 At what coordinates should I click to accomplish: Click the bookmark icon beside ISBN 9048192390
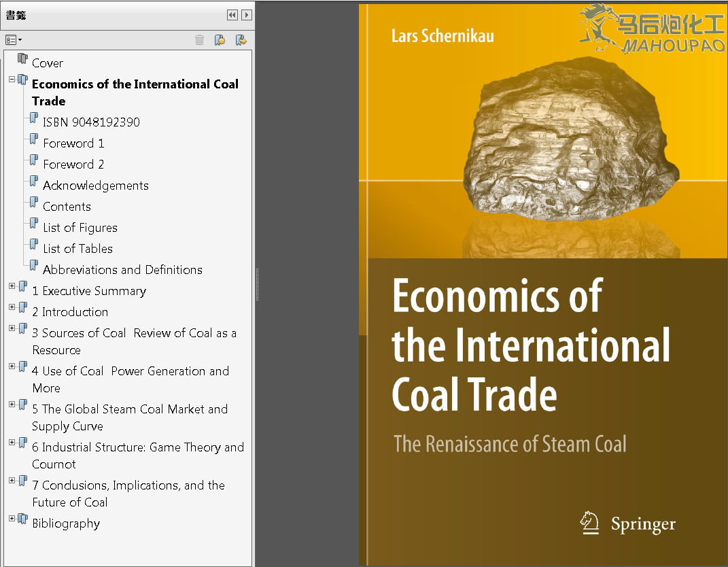pyautogui.click(x=34, y=118)
